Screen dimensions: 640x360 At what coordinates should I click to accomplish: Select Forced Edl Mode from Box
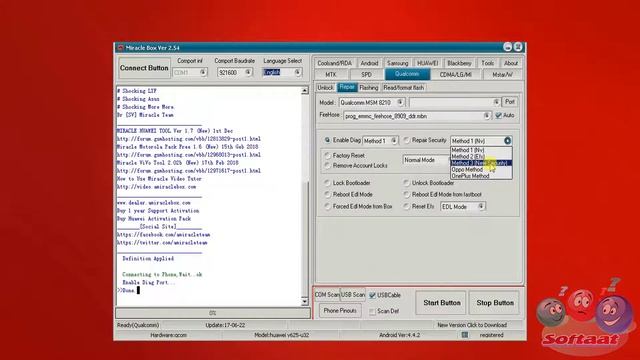click(x=327, y=207)
